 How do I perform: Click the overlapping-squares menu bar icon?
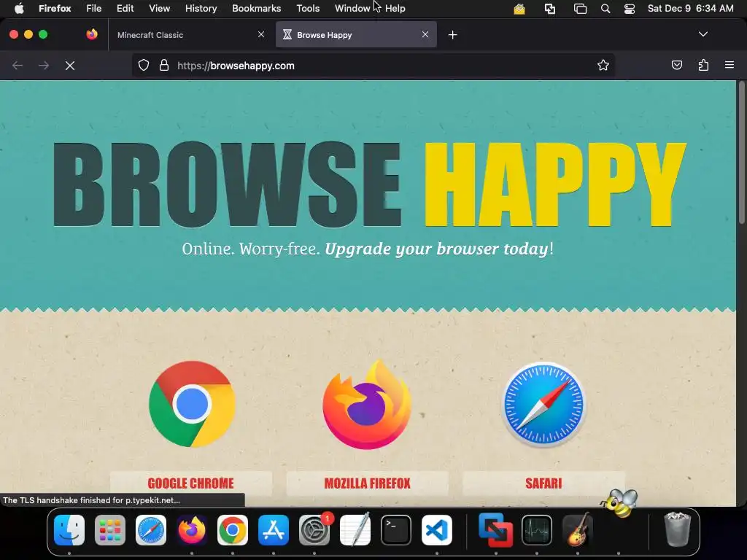pyautogui.click(x=550, y=9)
